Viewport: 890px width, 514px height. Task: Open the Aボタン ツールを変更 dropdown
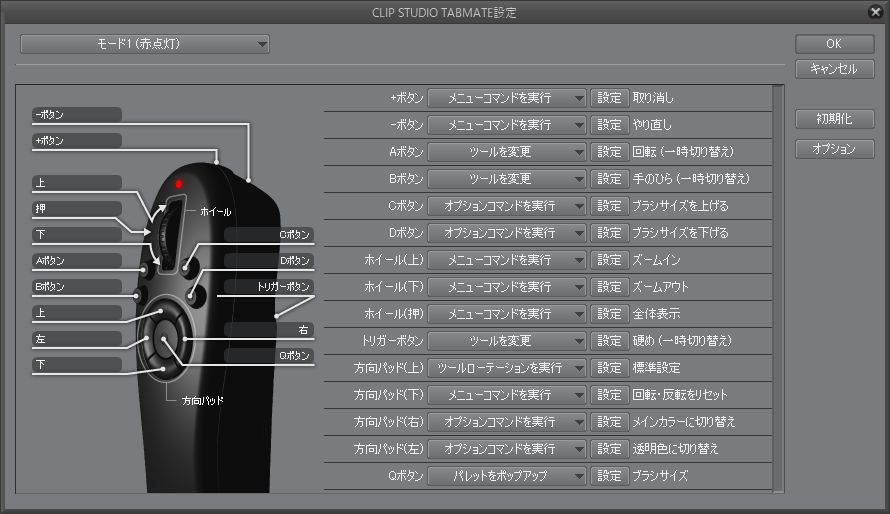507,152
